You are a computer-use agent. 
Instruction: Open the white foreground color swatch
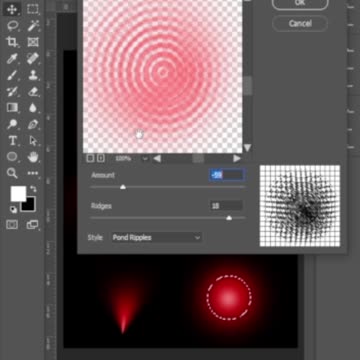[x=18, y=194]
